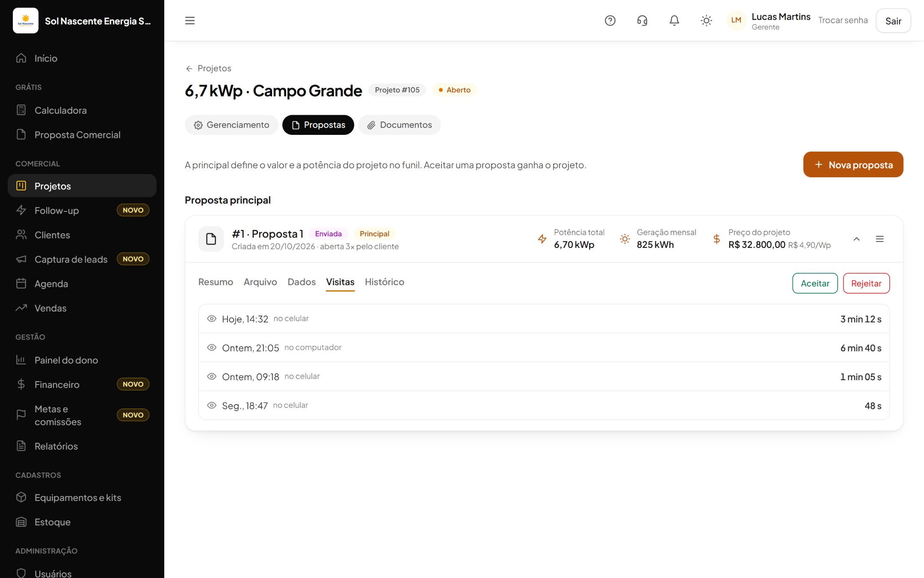
Task: Collapse the Proposta 1 card chevron
Action: click(x=856, y=239)
